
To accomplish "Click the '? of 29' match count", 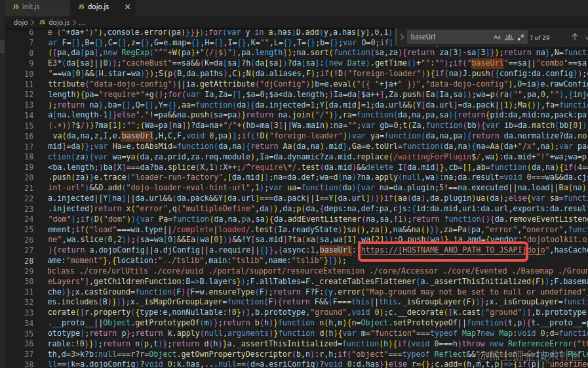I will pyautogui.click(x=539, y=37).
